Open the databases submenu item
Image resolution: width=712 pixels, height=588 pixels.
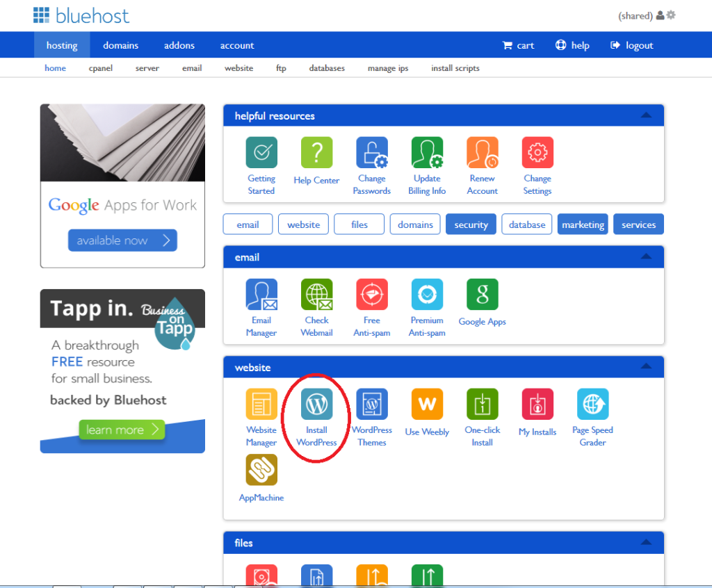[x=327, y=68]
